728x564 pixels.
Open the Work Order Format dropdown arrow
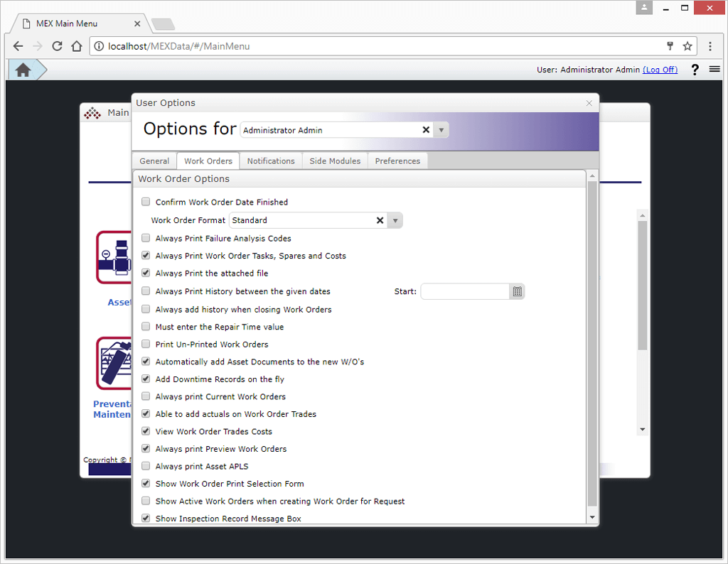(395, 220)
